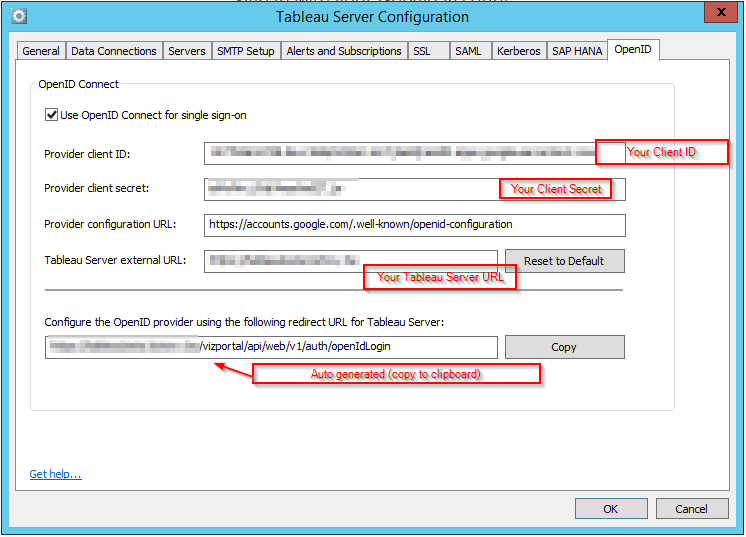Click the Provider client ID field
The height and width of the screenshot is (537, 746).
414,154
